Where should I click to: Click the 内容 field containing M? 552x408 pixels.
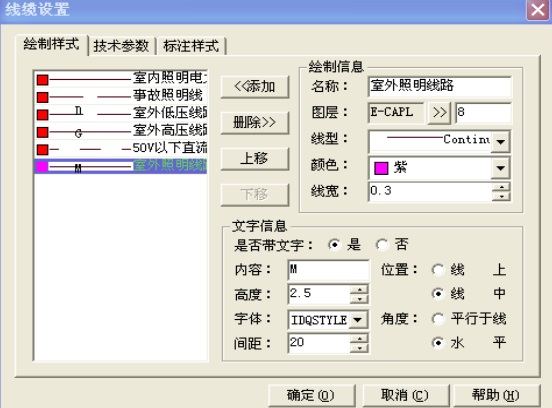pyautogui.click(x=328, y=270)
